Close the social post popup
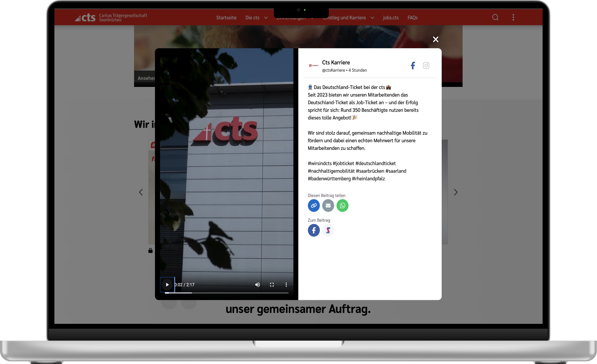Viewport: 597px width, 364px height. point(436,39)
